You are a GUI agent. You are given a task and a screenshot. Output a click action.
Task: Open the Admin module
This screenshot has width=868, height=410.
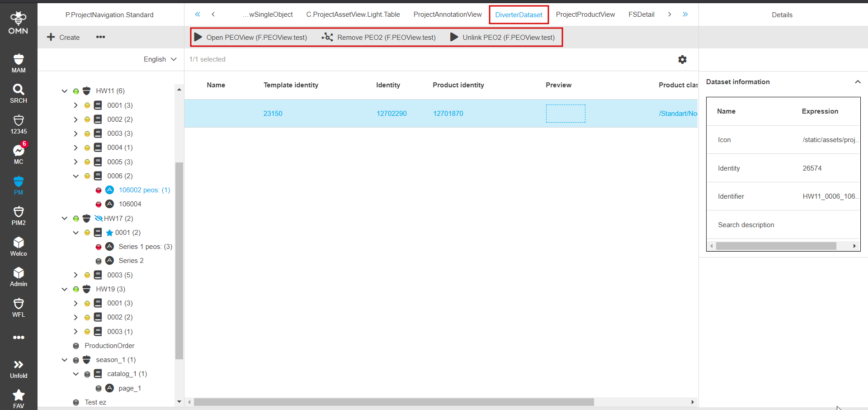click(x=19, y=277)
